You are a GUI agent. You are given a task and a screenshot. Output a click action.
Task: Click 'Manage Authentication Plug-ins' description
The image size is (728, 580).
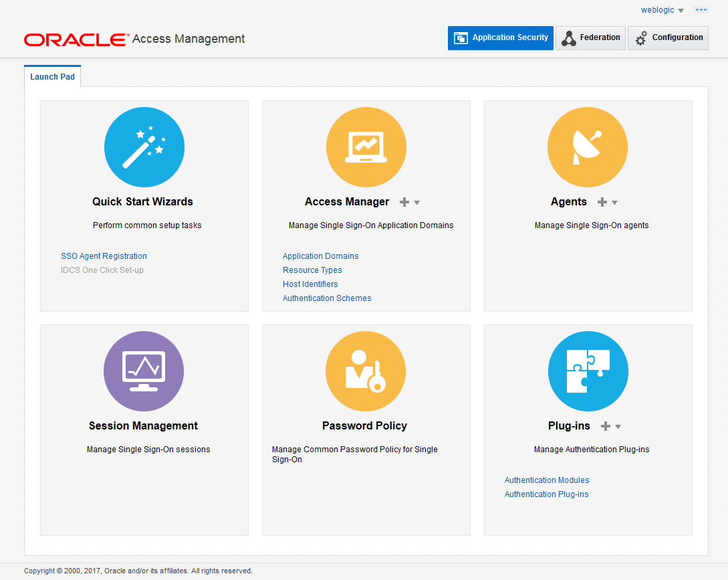tap(592, 450)
